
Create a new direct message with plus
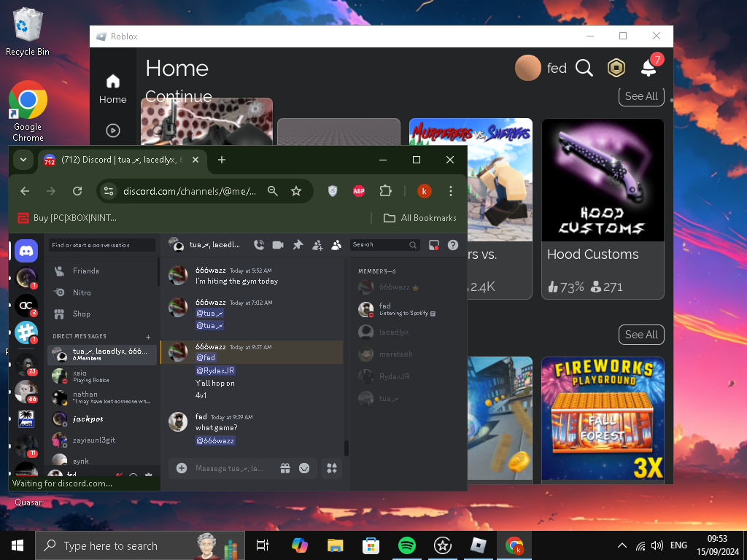pyautogui.click(x=148, y=337)
